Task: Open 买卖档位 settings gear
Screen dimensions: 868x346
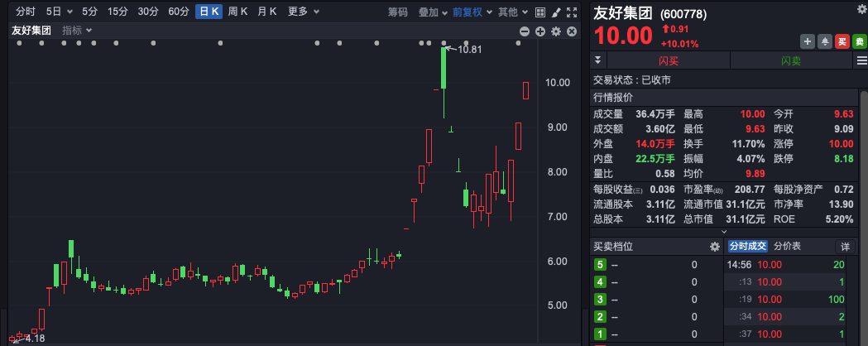Action: (x=715, y=247)
